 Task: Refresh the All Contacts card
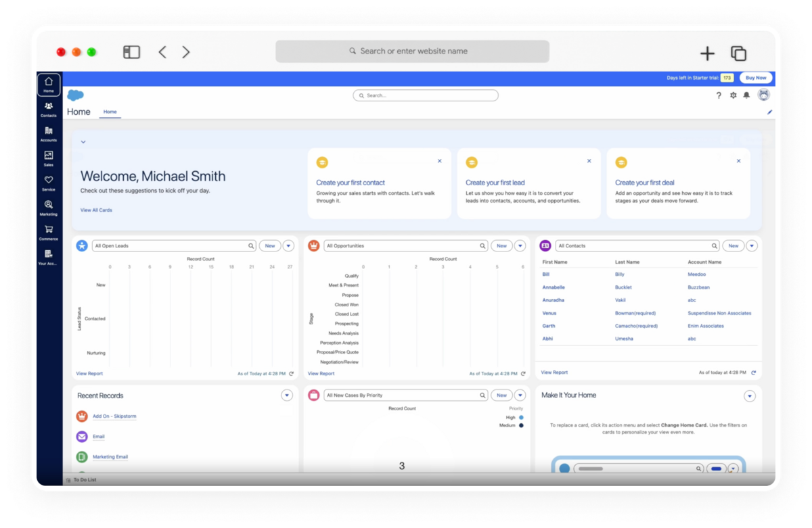tap(754, 373)
